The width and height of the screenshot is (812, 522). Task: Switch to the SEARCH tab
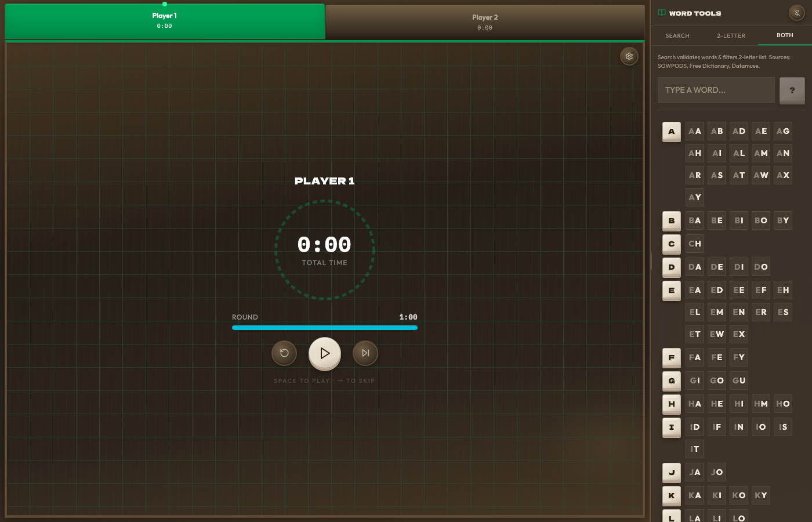pos(677,35)
